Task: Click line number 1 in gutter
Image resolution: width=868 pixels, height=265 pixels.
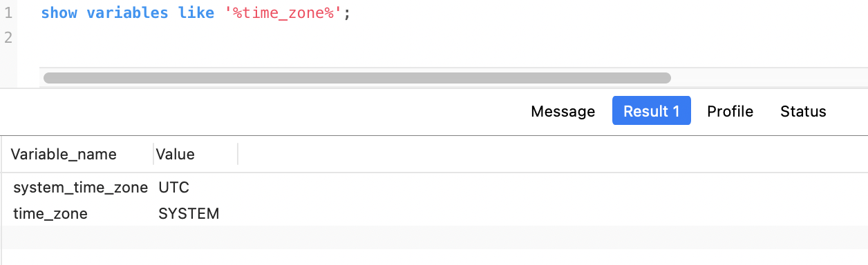Action: pos(8,12)
